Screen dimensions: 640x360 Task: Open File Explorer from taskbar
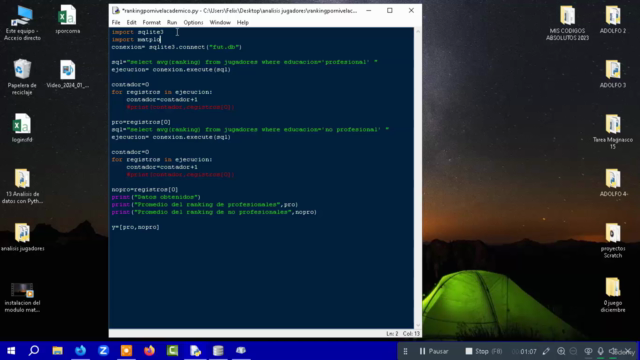point(57,351)
